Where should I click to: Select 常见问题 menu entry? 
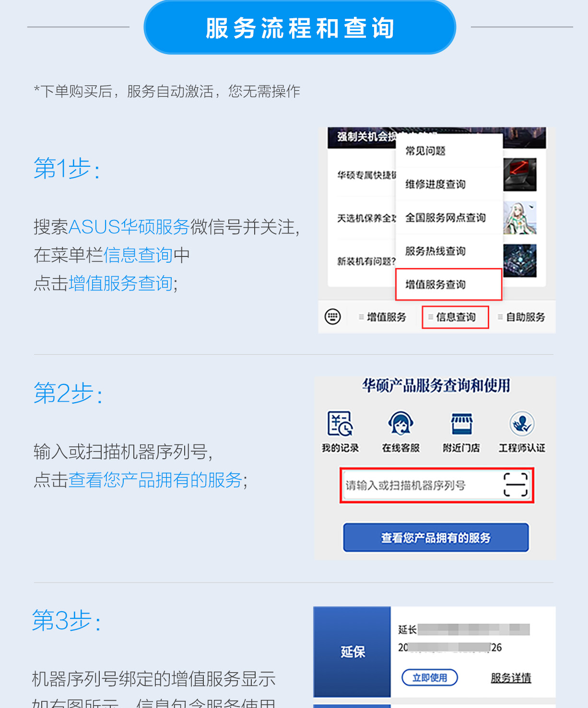449,151
